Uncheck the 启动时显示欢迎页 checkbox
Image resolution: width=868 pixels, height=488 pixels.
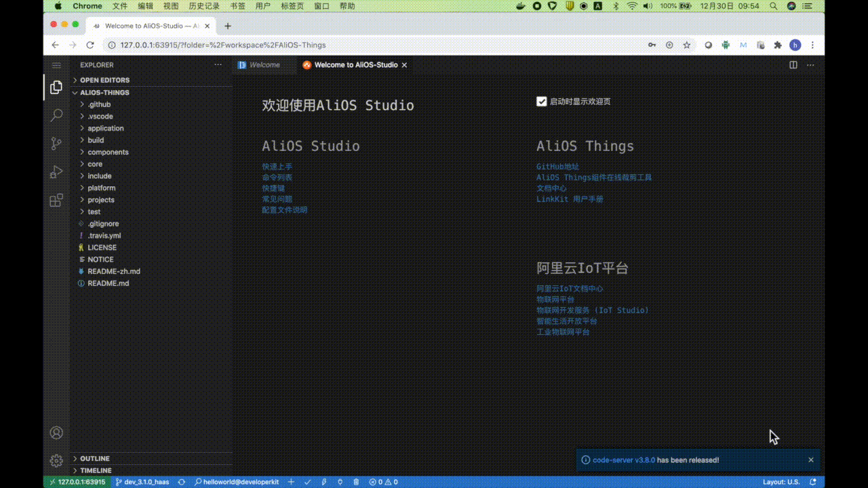pos(541,101)
